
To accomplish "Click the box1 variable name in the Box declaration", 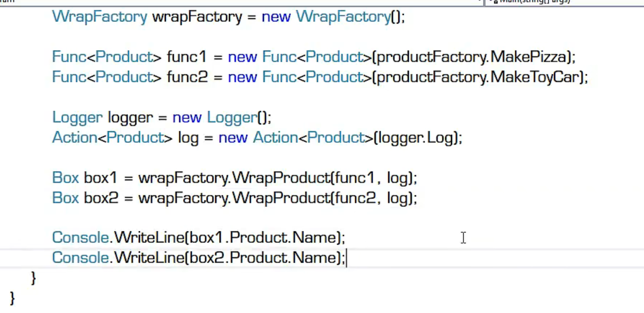I will click(100, 178).
